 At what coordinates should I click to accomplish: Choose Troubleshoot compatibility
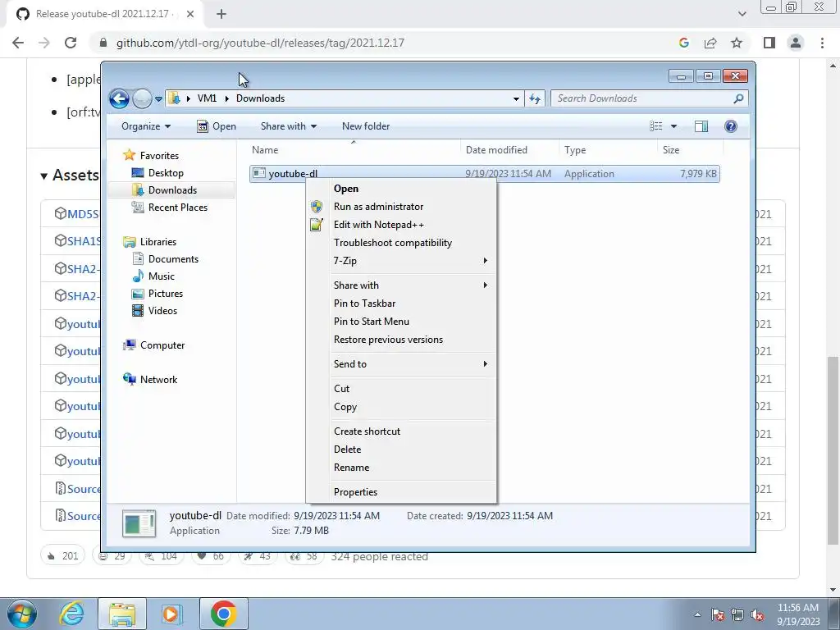(x=400, y=243)
